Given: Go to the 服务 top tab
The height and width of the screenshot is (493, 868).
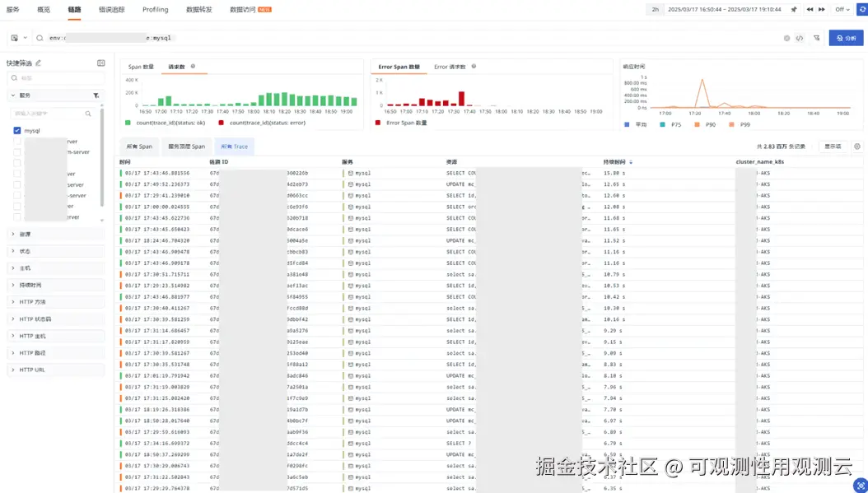Looking at the screenshot, I should click(12, 9).
